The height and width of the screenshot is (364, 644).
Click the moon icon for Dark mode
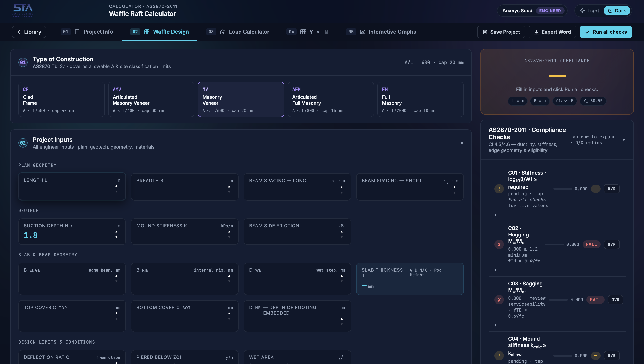click(610, 11)
